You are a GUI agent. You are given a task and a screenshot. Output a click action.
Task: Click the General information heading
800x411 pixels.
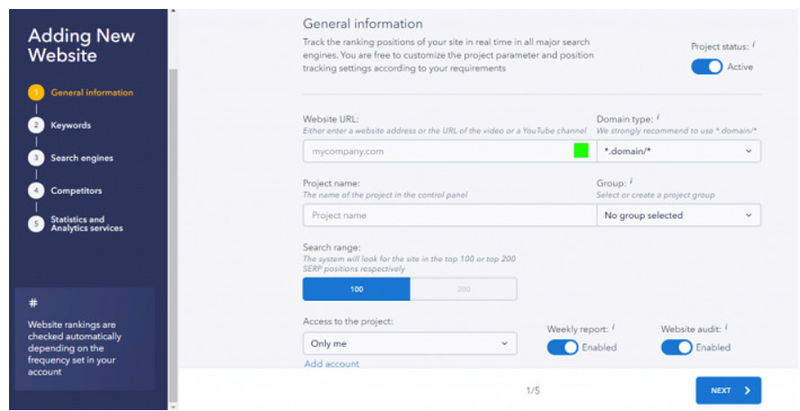363,23
